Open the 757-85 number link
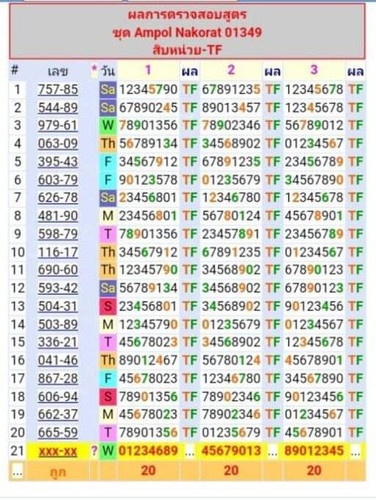The image size is (376, 500). pos(58,89)
